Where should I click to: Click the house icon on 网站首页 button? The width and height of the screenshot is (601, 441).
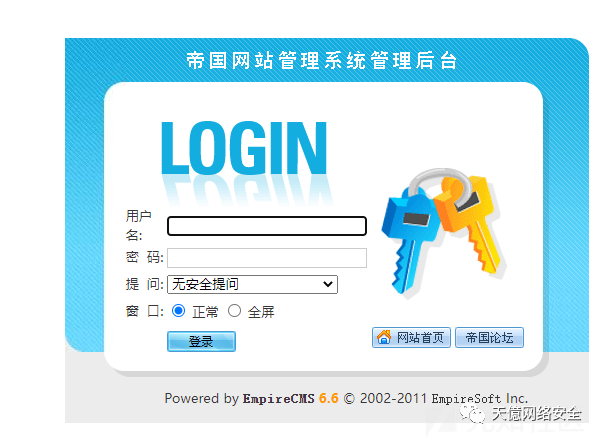pos(384,337)
